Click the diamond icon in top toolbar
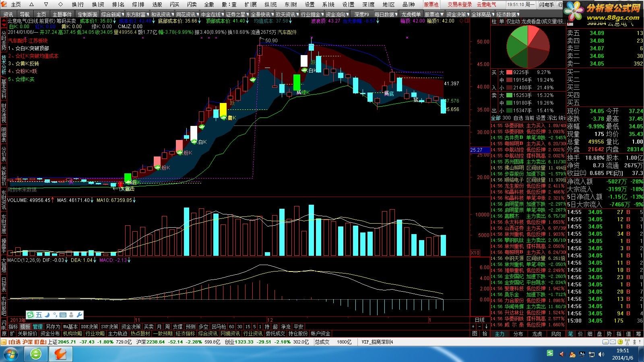The width and height of the screenshot is (644, 362). [60, 4]
